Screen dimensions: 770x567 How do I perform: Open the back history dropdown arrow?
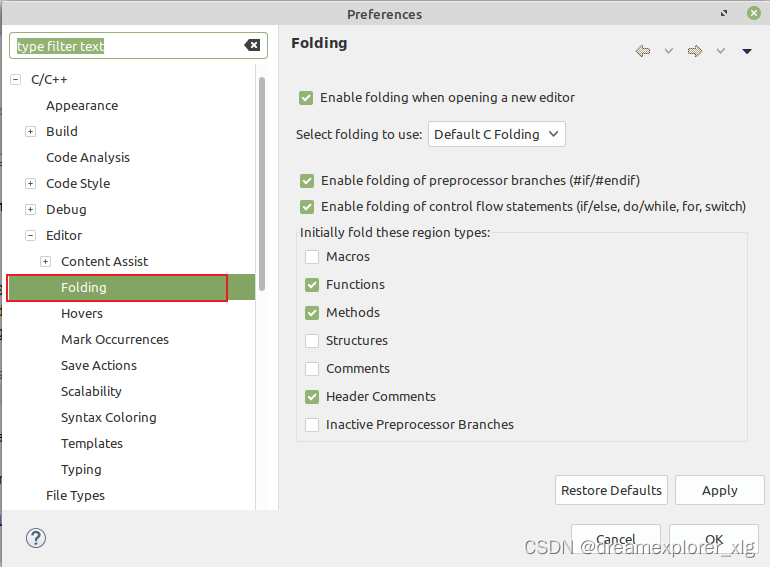(669, 51)
